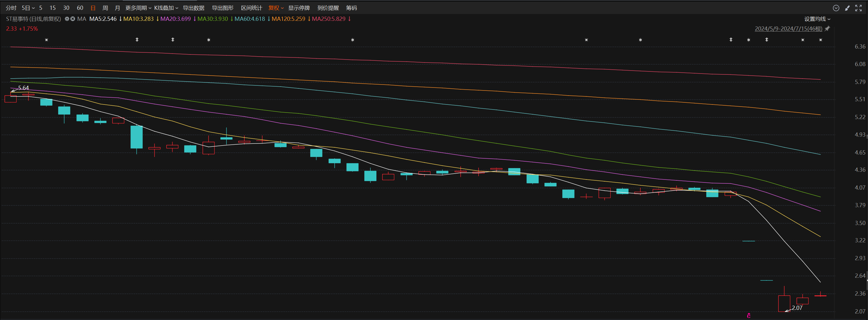Toggle the 筹码 chip distribution panel
868x320 pixels.
351,8
